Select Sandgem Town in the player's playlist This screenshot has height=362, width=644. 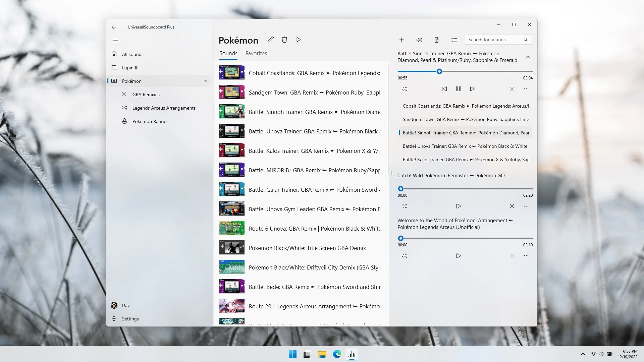(465, 119)
